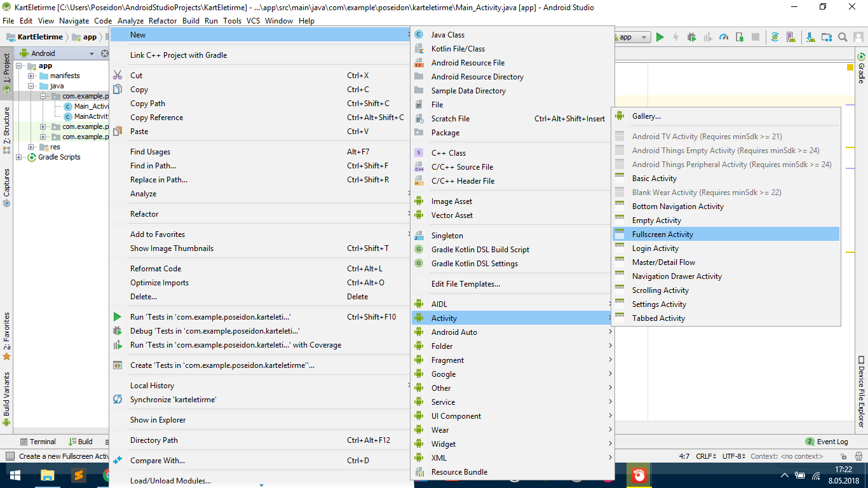Select the Main_Activi class file in tree
The width and height of the screenshot is (868, 488).
click(x=86, y=106)
